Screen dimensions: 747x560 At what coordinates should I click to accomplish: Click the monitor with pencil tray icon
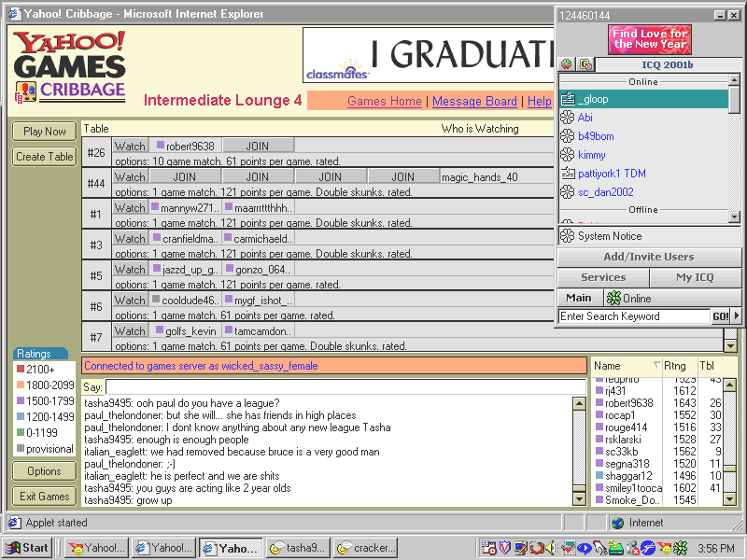pyautogui.click(x=521, y=548)
